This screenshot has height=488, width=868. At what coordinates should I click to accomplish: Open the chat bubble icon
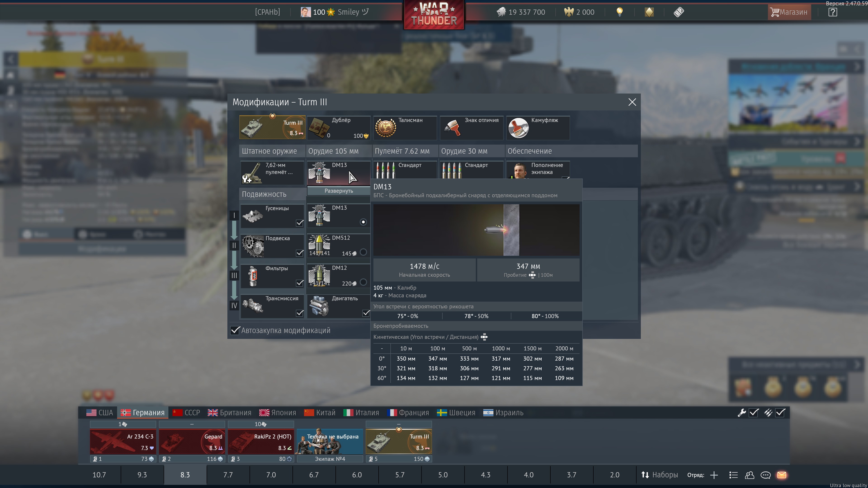766,475
